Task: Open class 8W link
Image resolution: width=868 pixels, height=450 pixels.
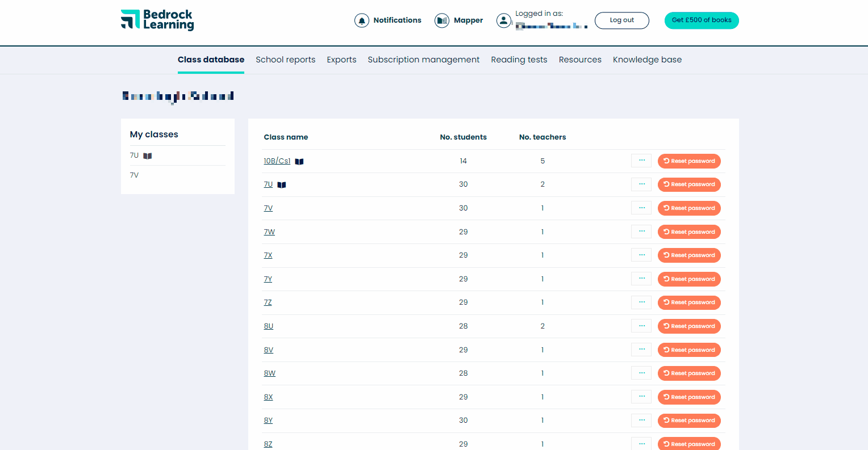Action: 270,373
